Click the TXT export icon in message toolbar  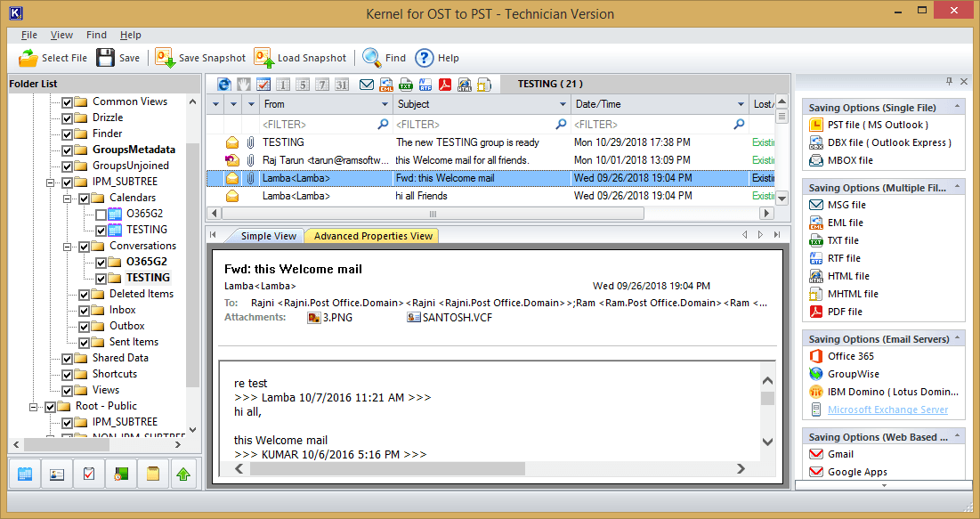(406, 85)
